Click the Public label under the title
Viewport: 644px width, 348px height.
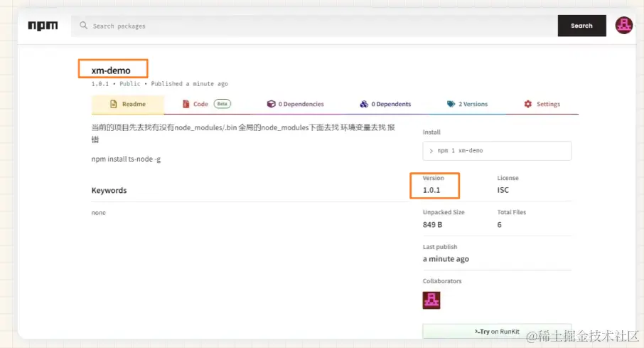[130, 84]
